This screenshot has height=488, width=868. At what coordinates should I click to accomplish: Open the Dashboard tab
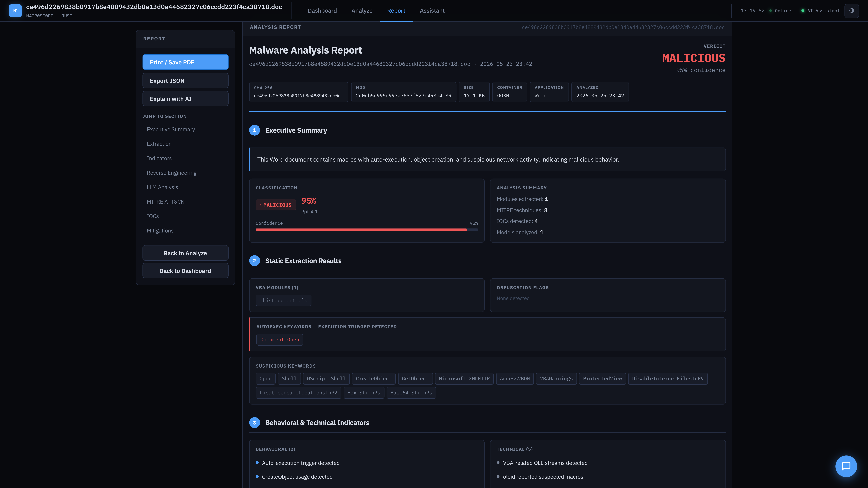pos(322,11)
